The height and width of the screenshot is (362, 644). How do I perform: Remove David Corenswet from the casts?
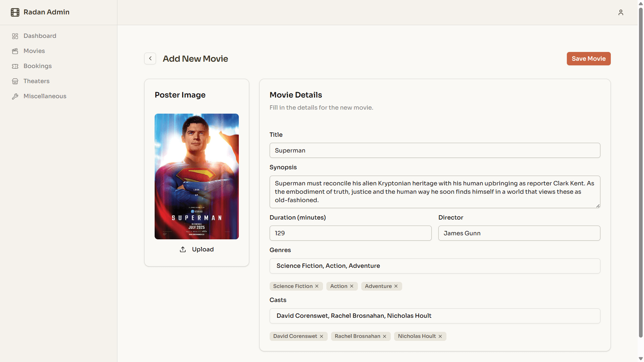pyautogui.click(x=321, y=336)
